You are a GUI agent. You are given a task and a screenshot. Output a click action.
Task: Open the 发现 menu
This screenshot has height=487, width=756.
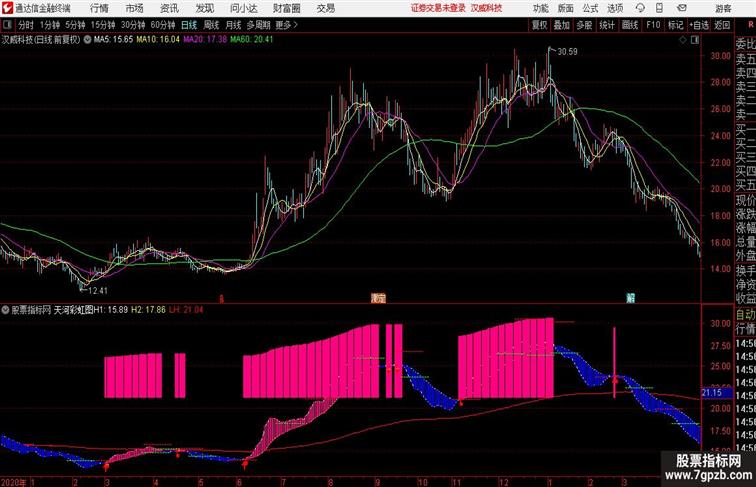(x=204, y=8)
